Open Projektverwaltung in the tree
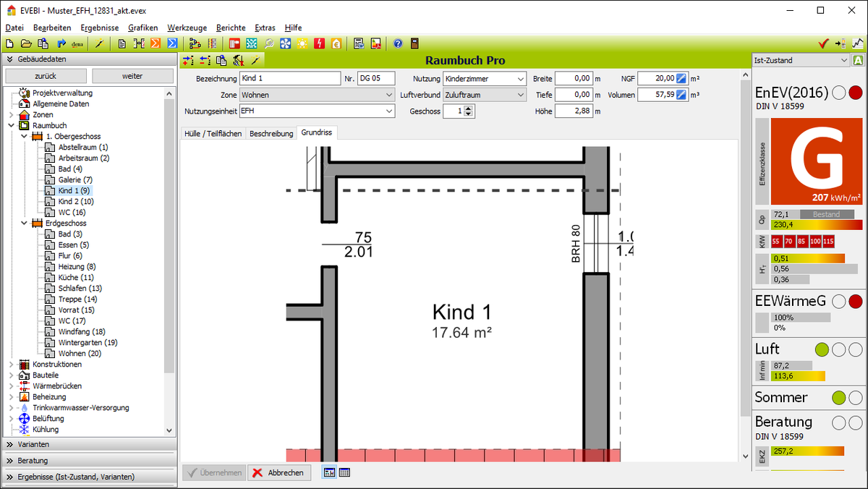 (62, 93)
